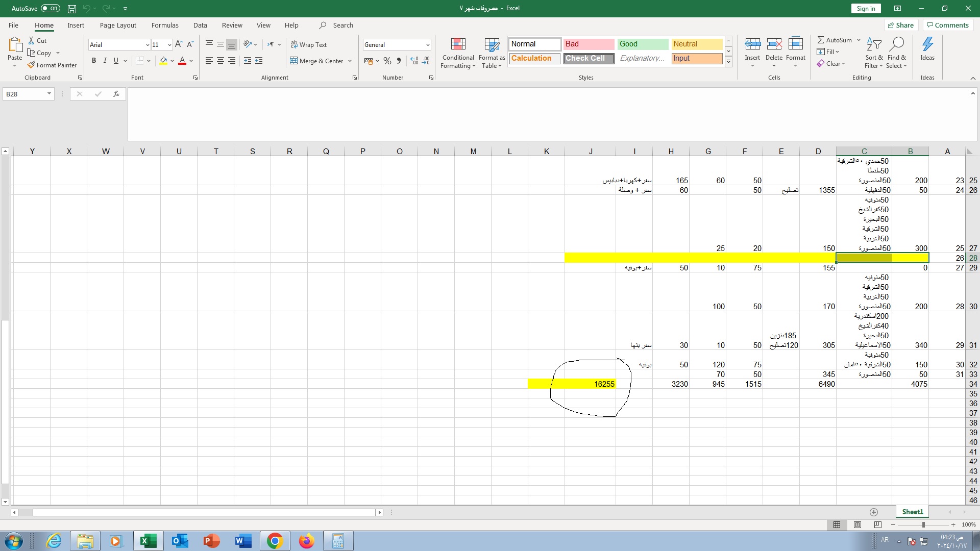Click the Increase Font Size icon

179,44
